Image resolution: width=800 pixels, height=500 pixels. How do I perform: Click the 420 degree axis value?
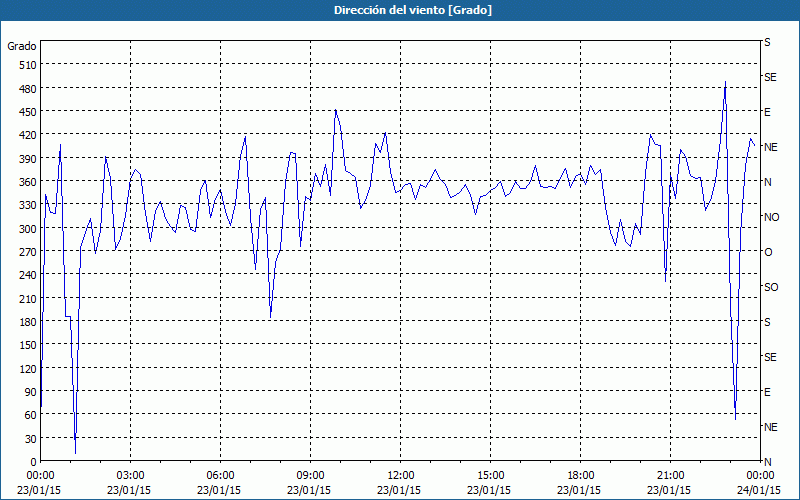click(x=28, y=135)
